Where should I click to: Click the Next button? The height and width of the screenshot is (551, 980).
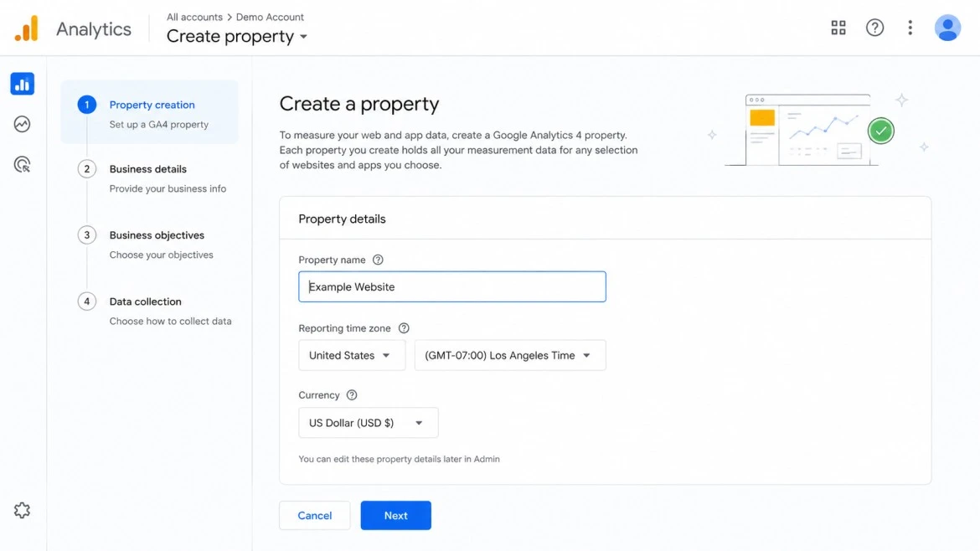tap(395, 515)
